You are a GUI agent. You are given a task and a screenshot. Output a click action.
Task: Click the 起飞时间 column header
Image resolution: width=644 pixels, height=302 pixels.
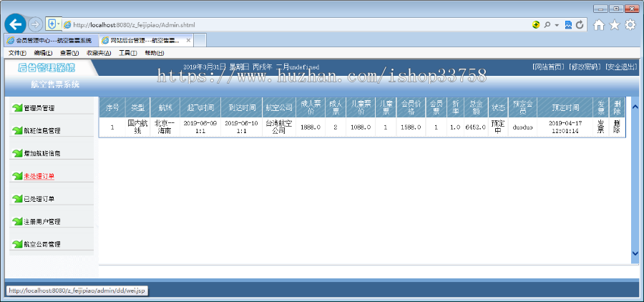pos(200,107)
